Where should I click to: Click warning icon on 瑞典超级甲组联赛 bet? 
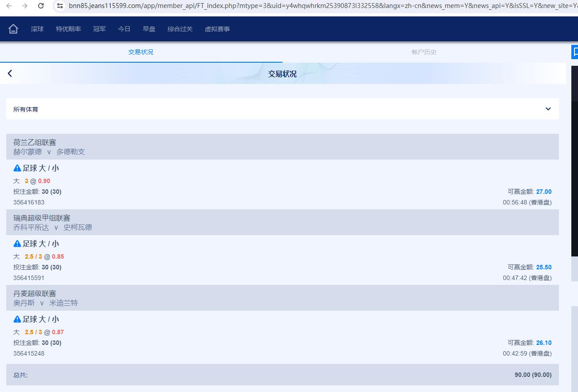click(x=17, y=244)
